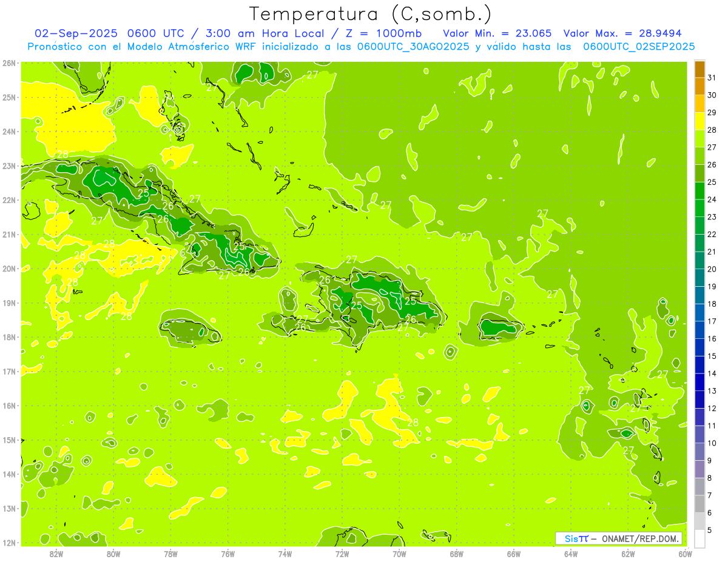Click latitude label 13N
728x562 pixels.
pyautogui.click(x=9, y=509)
